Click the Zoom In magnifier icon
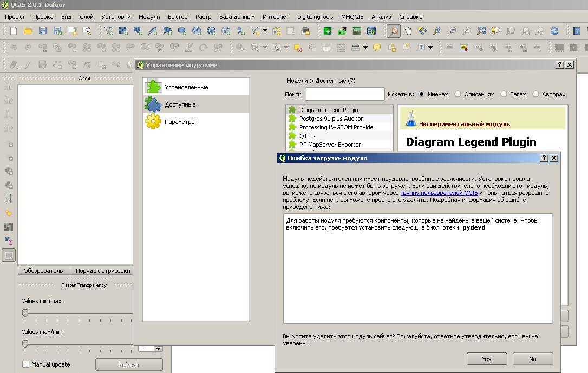588x373 pixels. (437, 31)
